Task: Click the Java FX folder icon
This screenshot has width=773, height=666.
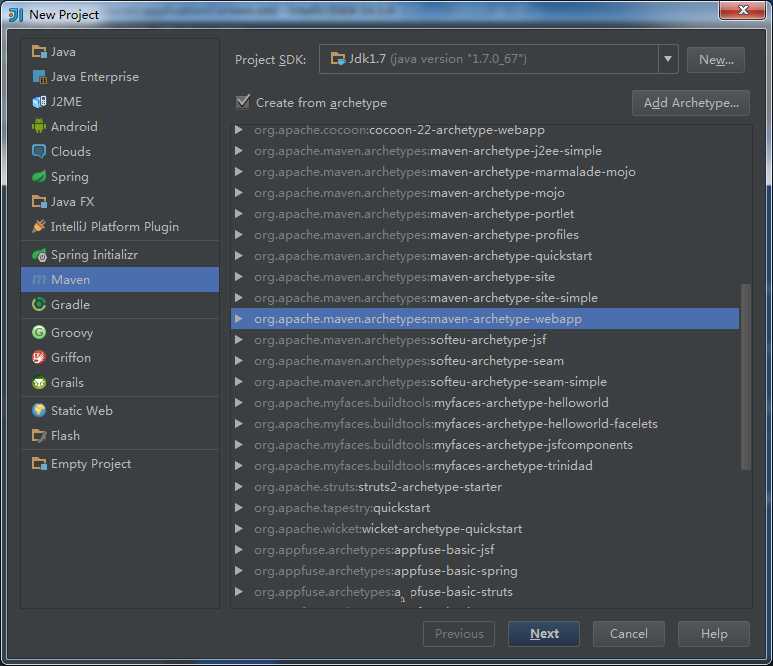Action: coord(39,202)
